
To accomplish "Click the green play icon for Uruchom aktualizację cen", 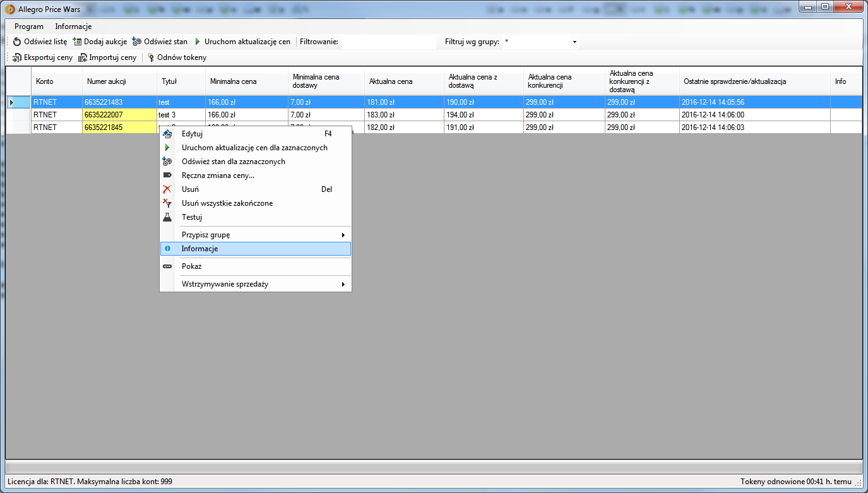I will [x=197, y=42].
